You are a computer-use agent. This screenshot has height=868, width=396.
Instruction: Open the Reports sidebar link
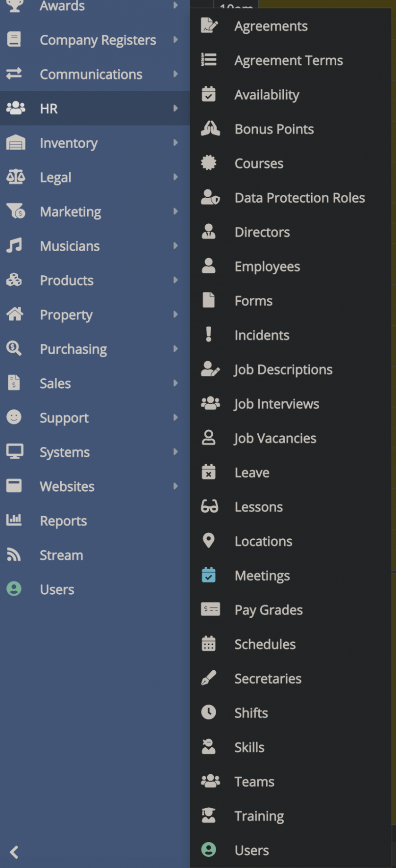click(63, 521)
